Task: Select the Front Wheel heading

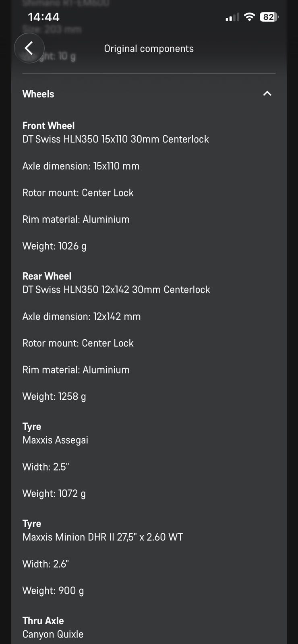Action: [49, 126]
